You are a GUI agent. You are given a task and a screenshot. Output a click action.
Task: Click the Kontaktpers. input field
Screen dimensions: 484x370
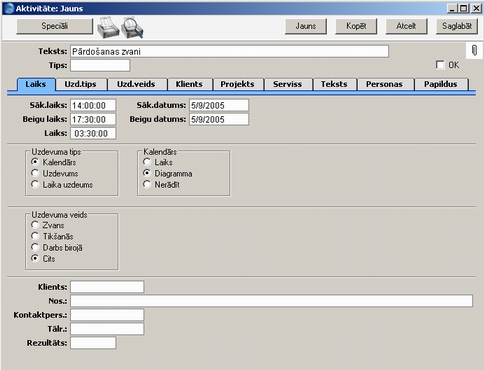(107, 315)
